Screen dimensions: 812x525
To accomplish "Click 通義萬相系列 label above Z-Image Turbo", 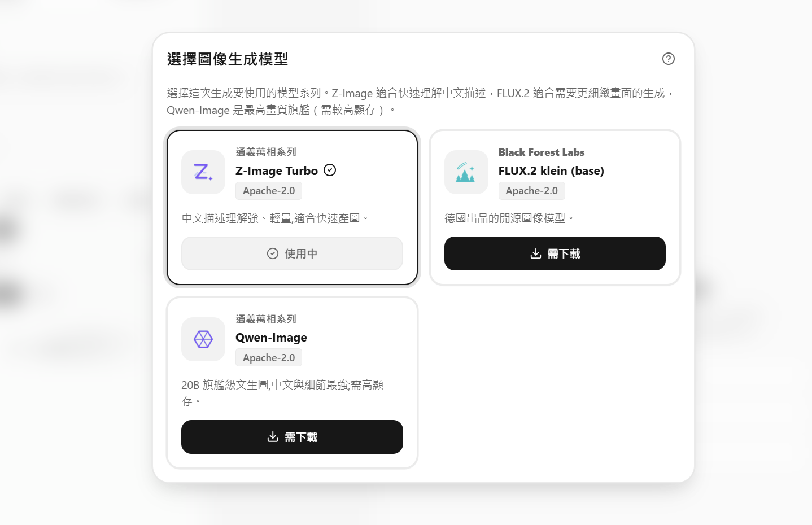I will pyautogui.click(x=266, y=152).
